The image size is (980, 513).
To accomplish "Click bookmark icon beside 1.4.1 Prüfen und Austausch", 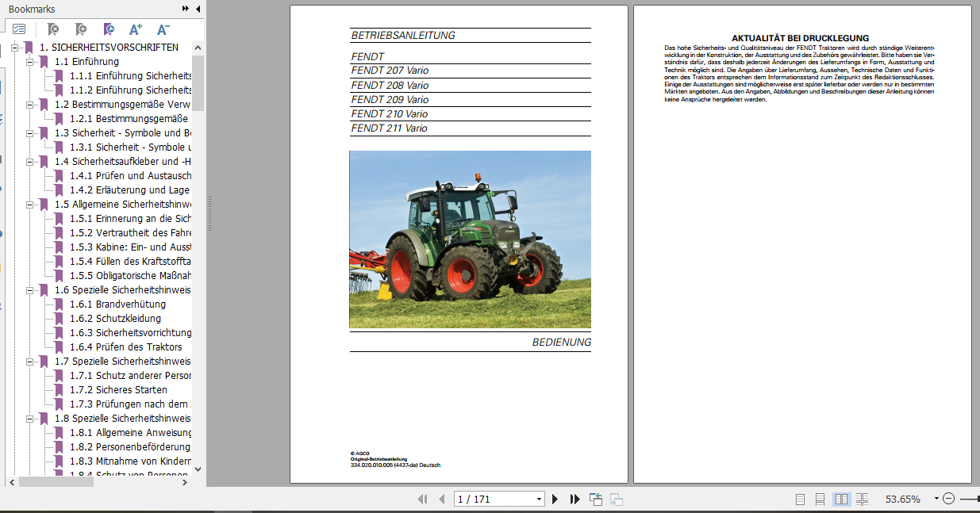I will tap(59, 176).
